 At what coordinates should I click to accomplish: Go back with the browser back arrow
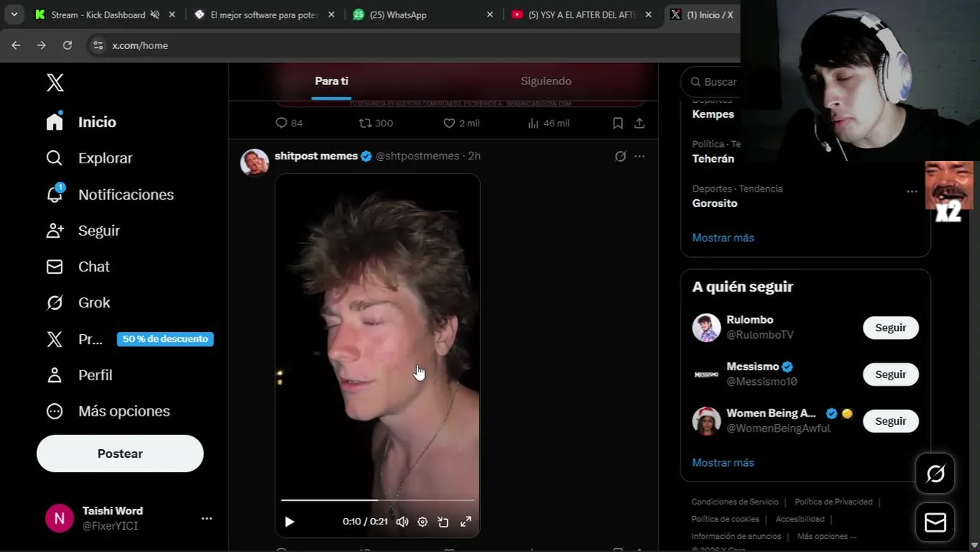tap(15, 45)
